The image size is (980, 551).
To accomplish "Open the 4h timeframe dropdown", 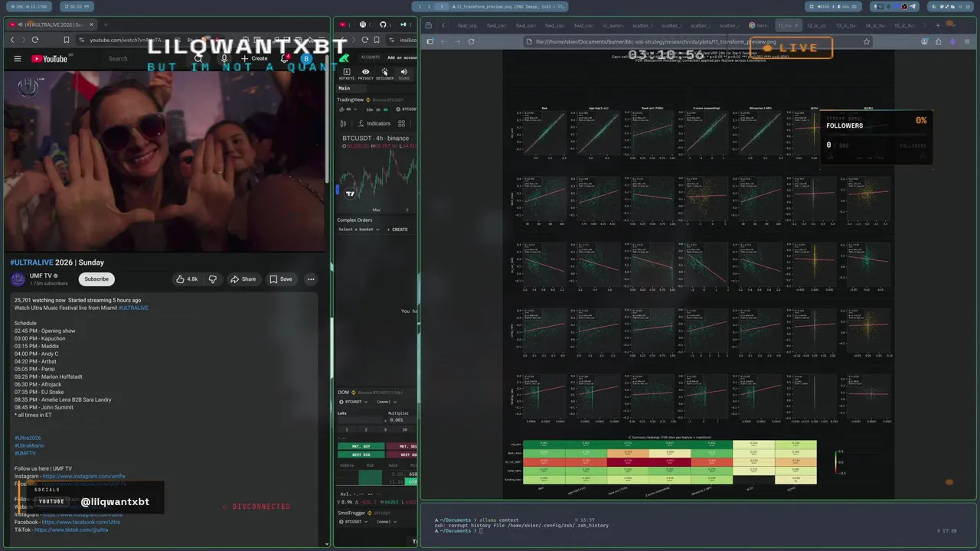I will pos(349,109).
